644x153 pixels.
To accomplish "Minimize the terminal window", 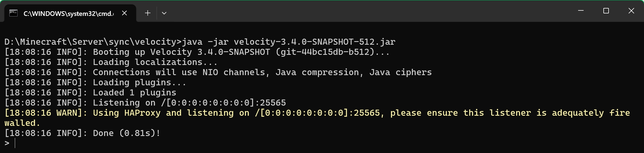I will point(581,11).
